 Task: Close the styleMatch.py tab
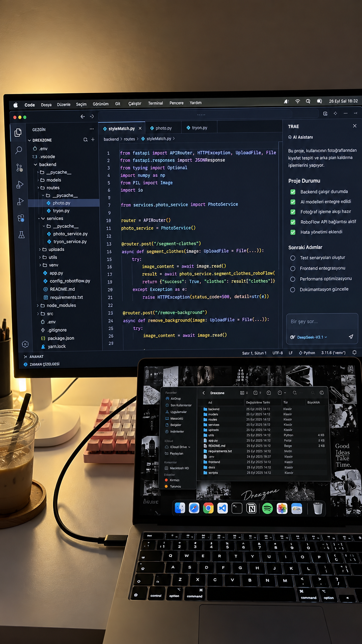click(x=140, y=128)
